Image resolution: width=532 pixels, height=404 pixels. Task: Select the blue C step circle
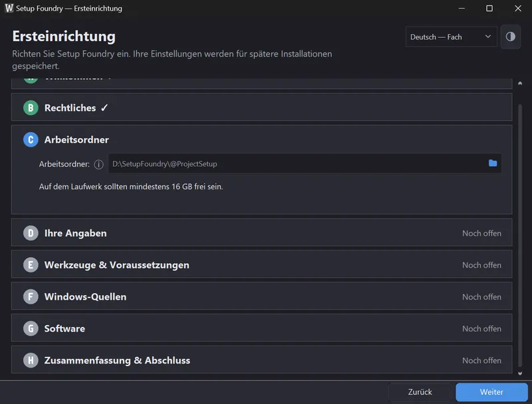31,140
